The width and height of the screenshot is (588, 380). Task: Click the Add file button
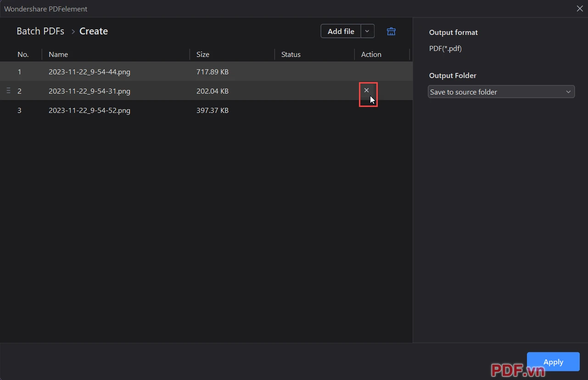coord(341,31)
